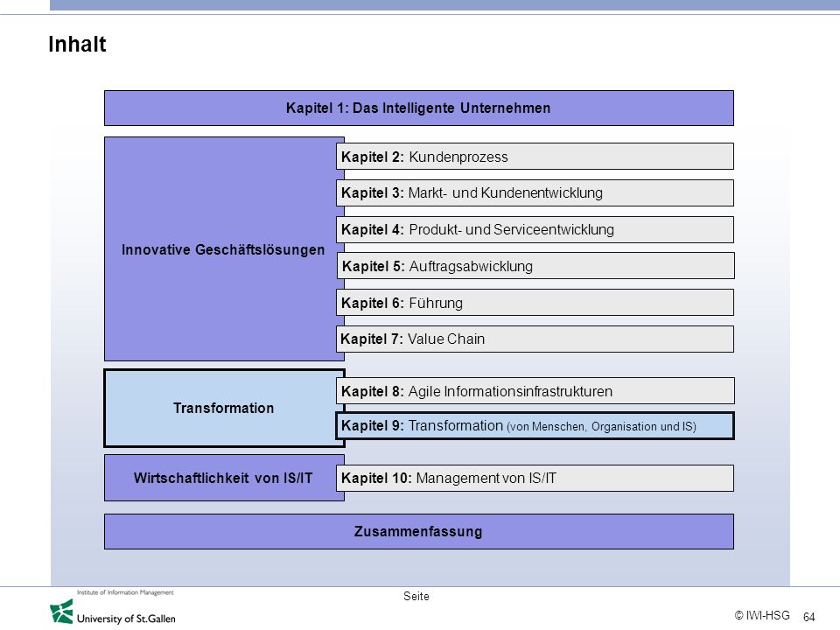The image size is (840, 630).
Task: Click the University of St.Gallen logo
Action: coord(113,612)
